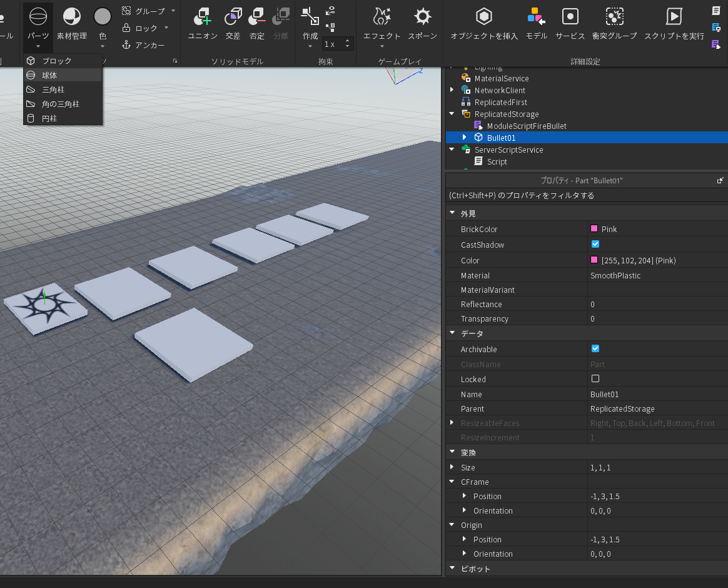This screenshot has width=728, height=588.
Task: Expand the Size property row
Action: click(x=452, y=467)
